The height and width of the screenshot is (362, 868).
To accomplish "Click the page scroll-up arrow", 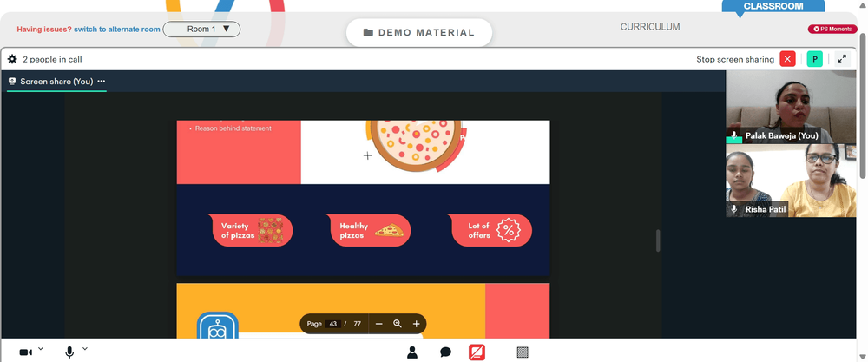I will 863,4.
